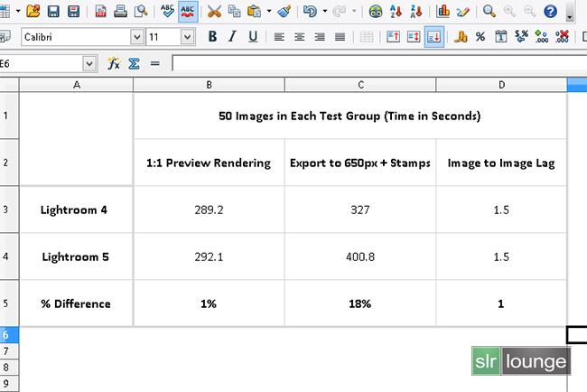Insert a chart
Viewport: 587px width, 392px height.
pyautogui.click(x=443, y=12)
